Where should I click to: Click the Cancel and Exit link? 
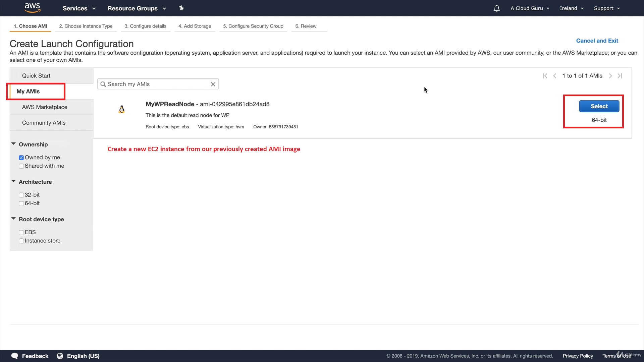click(597, 41)
